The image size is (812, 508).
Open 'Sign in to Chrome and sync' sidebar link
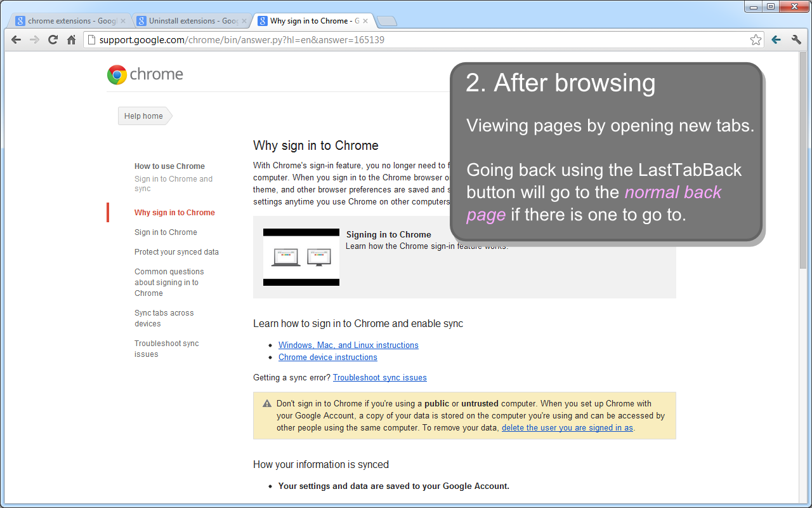[x=173, y=184]
